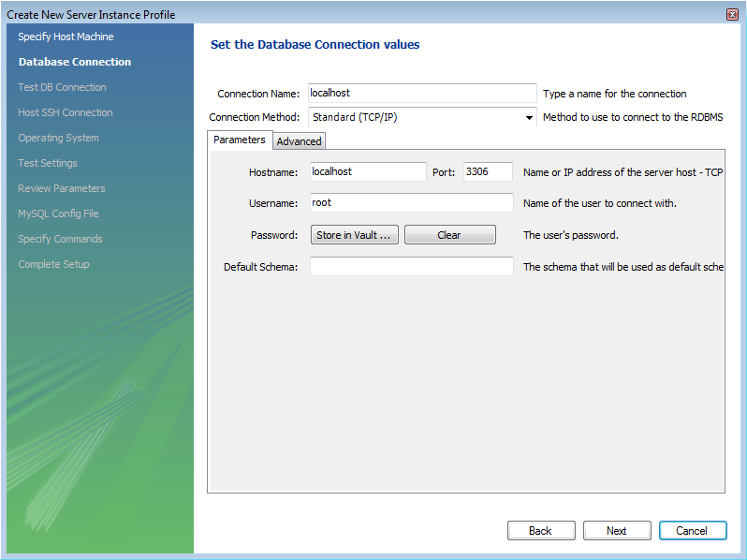Click the Host SSH Connection step
Viewport: 747px width, 560px height.
[66, 112]
